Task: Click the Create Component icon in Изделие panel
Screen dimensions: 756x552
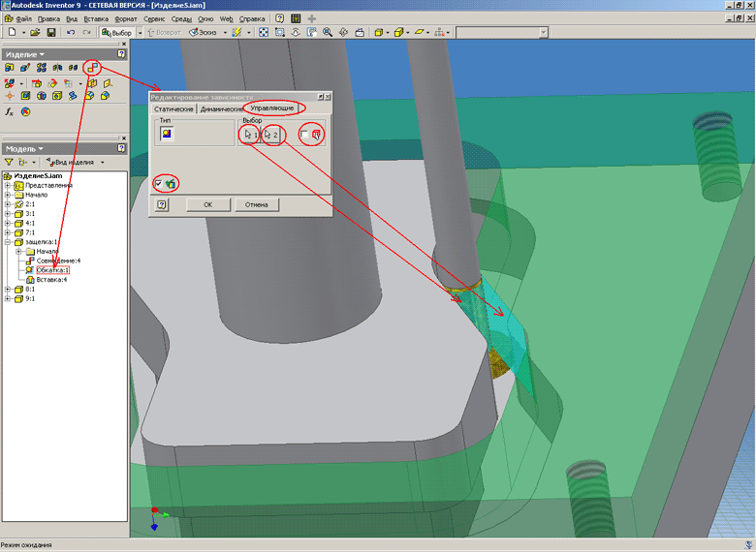Action: coord(25,68)
